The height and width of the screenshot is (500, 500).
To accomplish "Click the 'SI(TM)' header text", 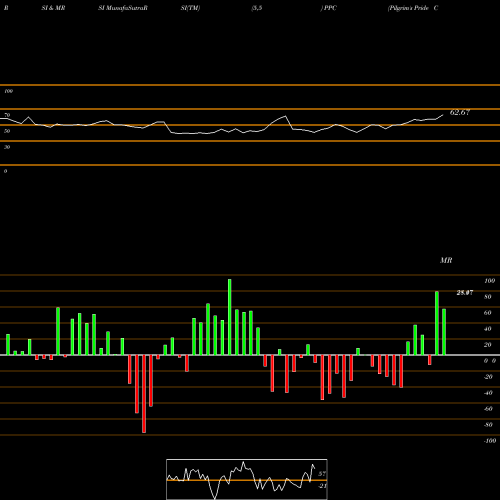I will pos(190,8).
